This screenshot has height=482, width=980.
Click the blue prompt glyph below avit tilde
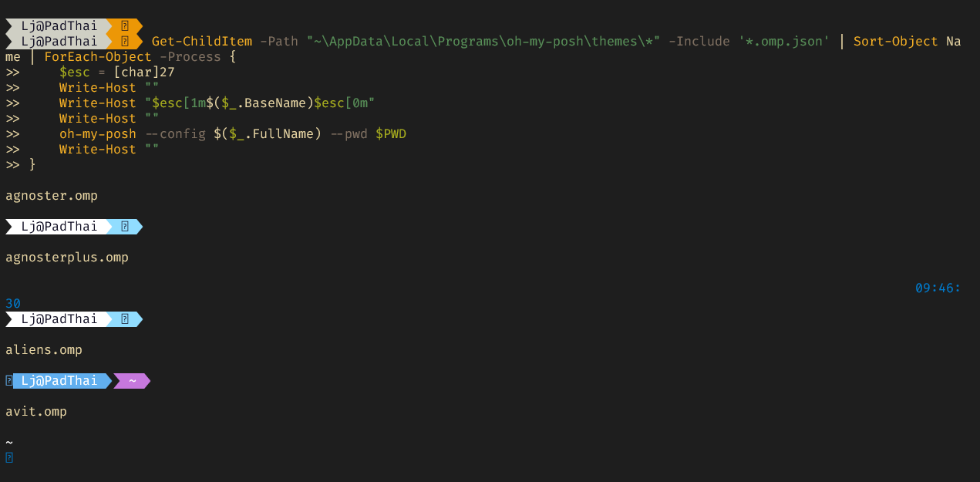(x=8, y=457)
